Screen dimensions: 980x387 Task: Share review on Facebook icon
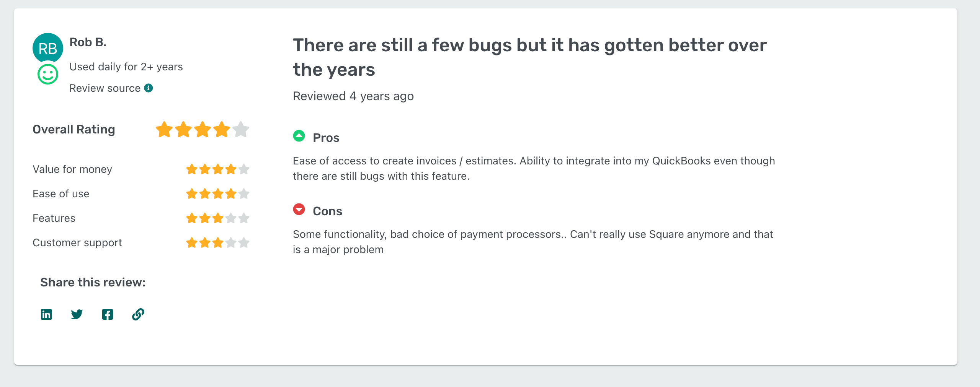pyautogui.click(x=108, y=314)
